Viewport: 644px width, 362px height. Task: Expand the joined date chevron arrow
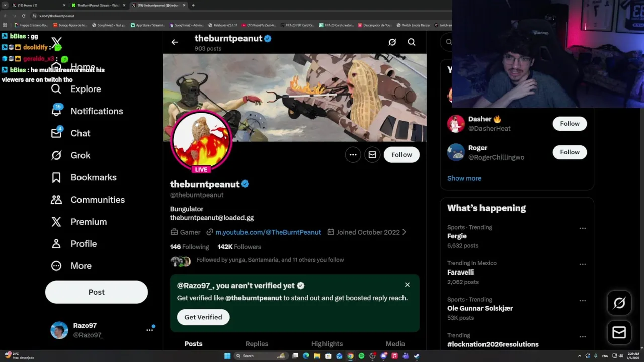tap(404, 232)
